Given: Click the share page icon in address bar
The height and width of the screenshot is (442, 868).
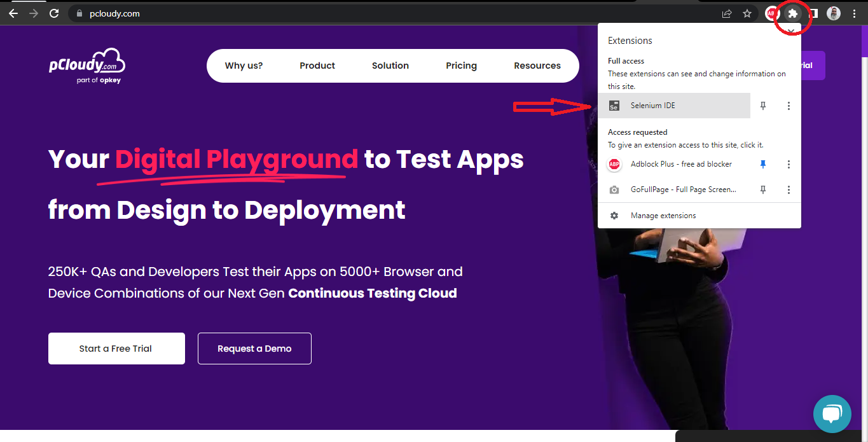Looking at the screenshot, I should coord(727,13).
